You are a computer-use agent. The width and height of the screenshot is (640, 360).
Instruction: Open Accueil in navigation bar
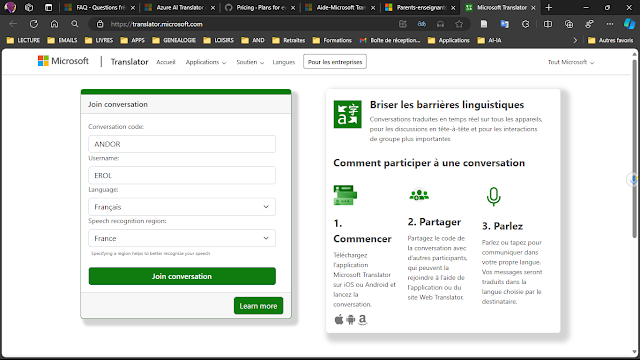click(x=166, y=62)
